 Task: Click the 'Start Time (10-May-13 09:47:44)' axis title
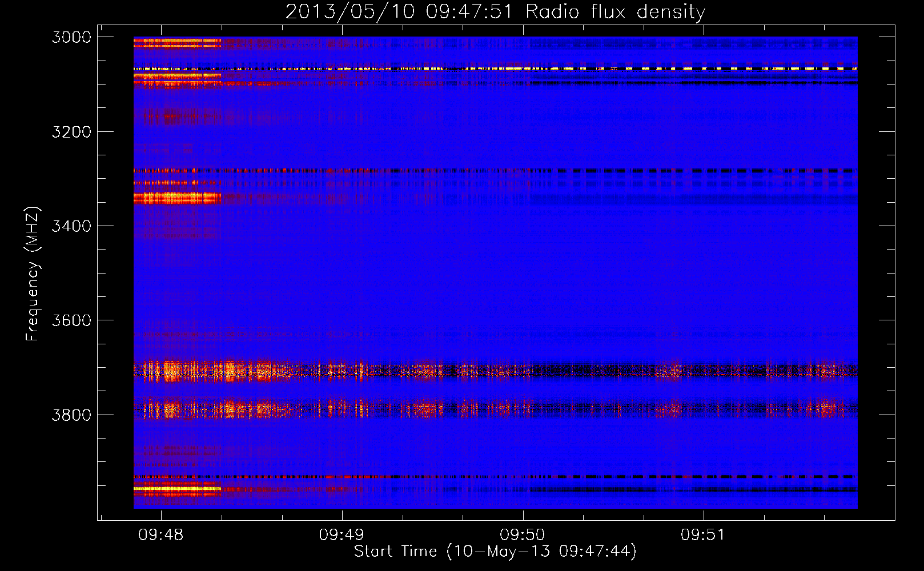495,552
